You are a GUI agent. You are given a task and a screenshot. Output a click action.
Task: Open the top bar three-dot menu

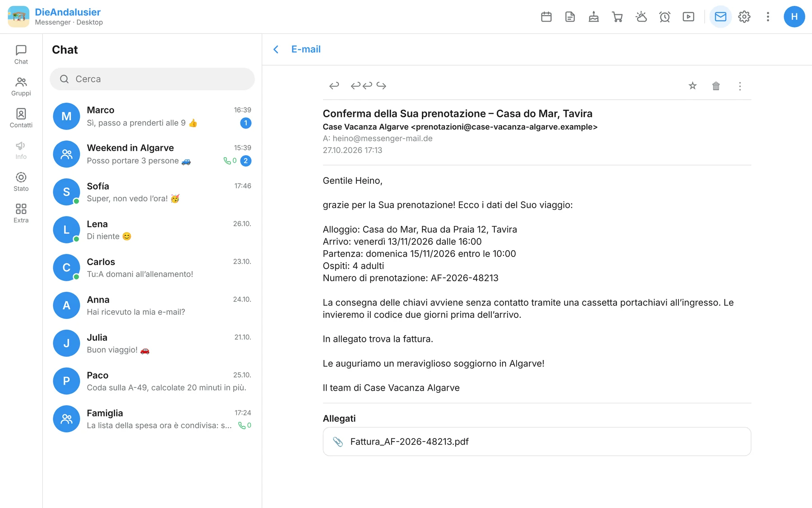click(768, 17)
